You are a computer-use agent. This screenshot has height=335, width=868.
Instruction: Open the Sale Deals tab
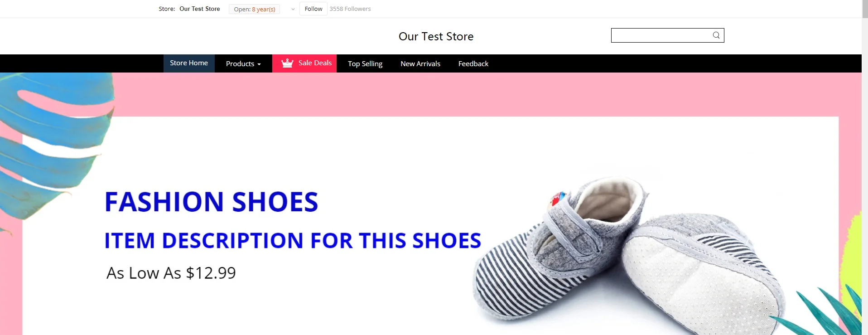pyautogui.click(x=304, y=63)
